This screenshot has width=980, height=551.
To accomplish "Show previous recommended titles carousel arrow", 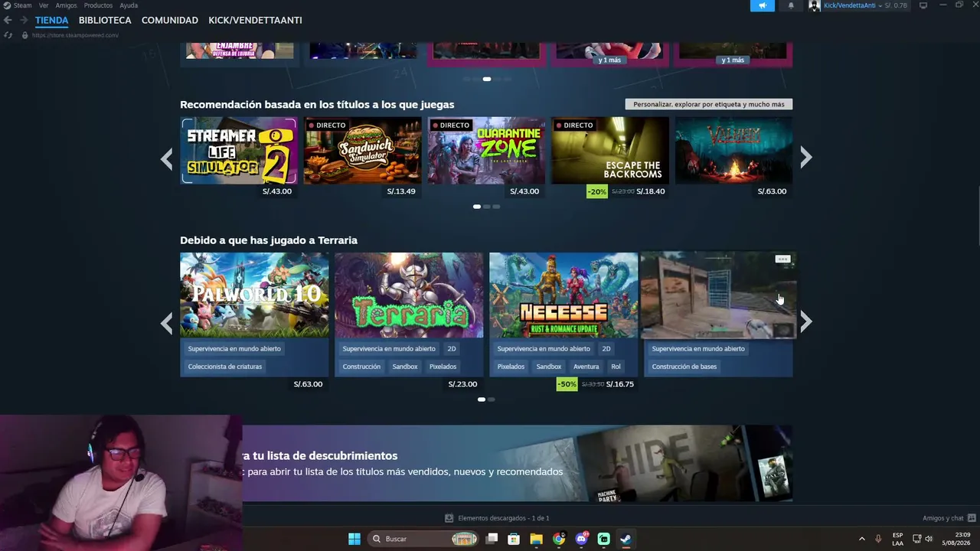I will pos(167,158).
